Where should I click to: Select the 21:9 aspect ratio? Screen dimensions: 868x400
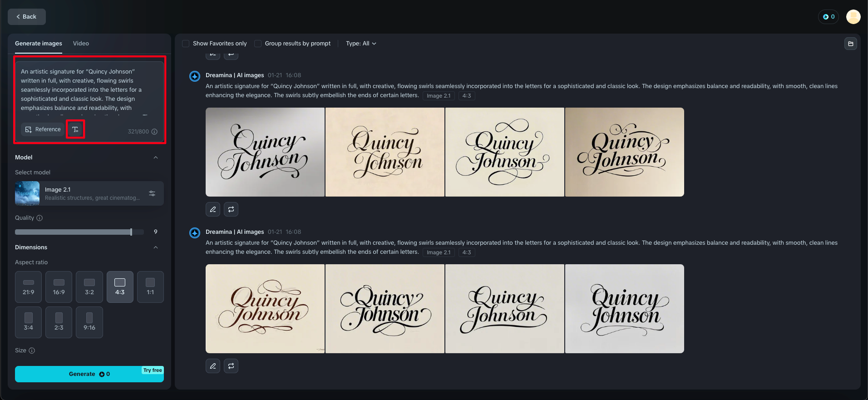[29, 287]
